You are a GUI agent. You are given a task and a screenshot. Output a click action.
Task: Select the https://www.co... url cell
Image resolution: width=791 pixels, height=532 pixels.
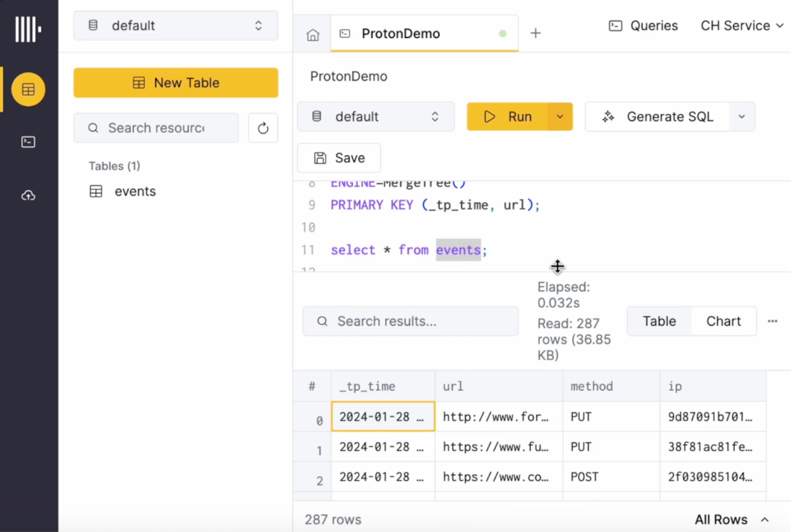pos(499,476)
